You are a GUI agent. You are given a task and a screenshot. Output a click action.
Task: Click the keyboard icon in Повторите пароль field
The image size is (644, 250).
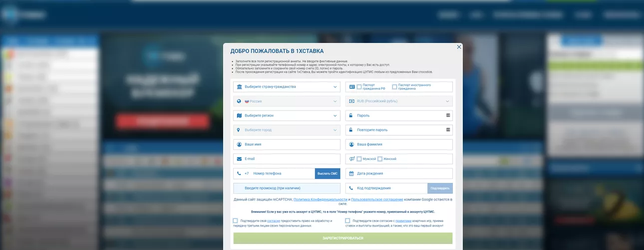[x=448, y=130]
